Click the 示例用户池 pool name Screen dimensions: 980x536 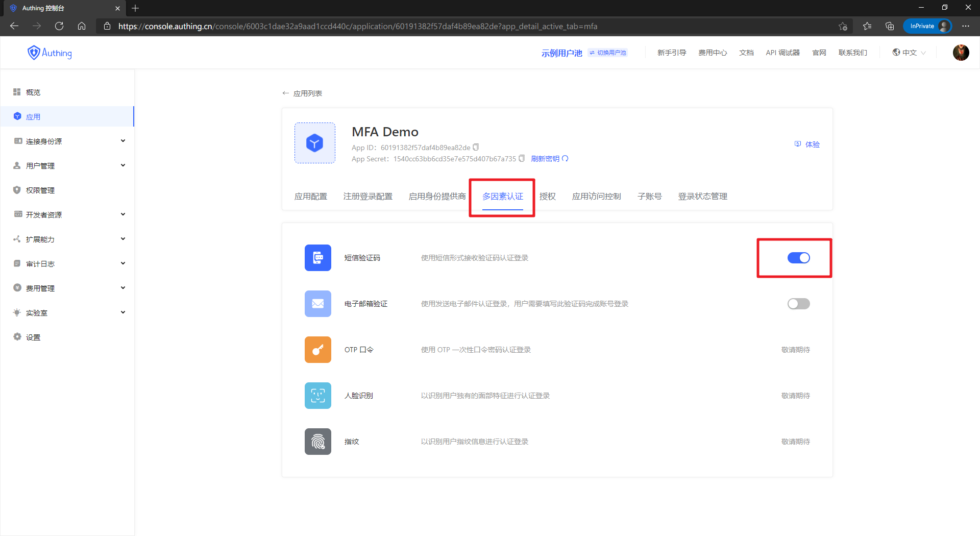561,53
